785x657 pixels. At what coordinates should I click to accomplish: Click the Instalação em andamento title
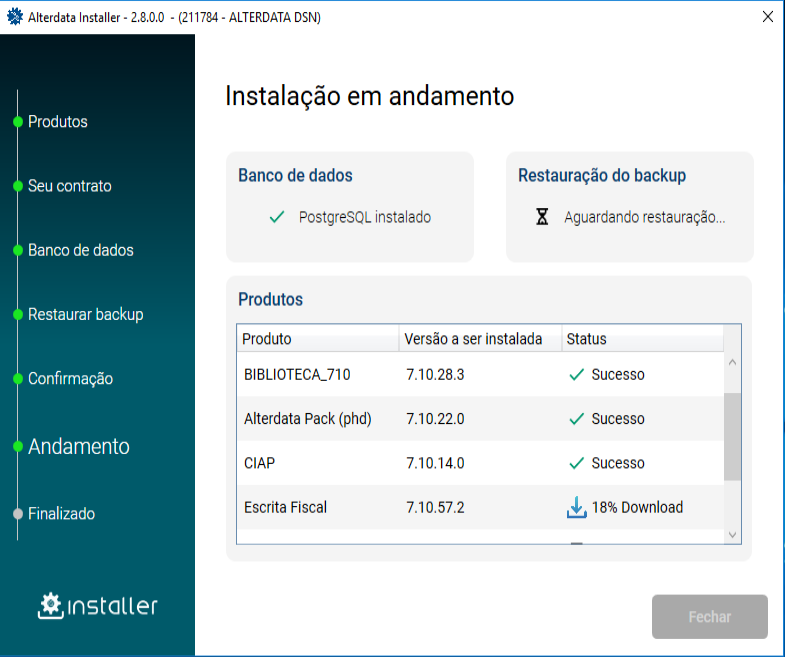pyautogui.click(x=369, y=95)
